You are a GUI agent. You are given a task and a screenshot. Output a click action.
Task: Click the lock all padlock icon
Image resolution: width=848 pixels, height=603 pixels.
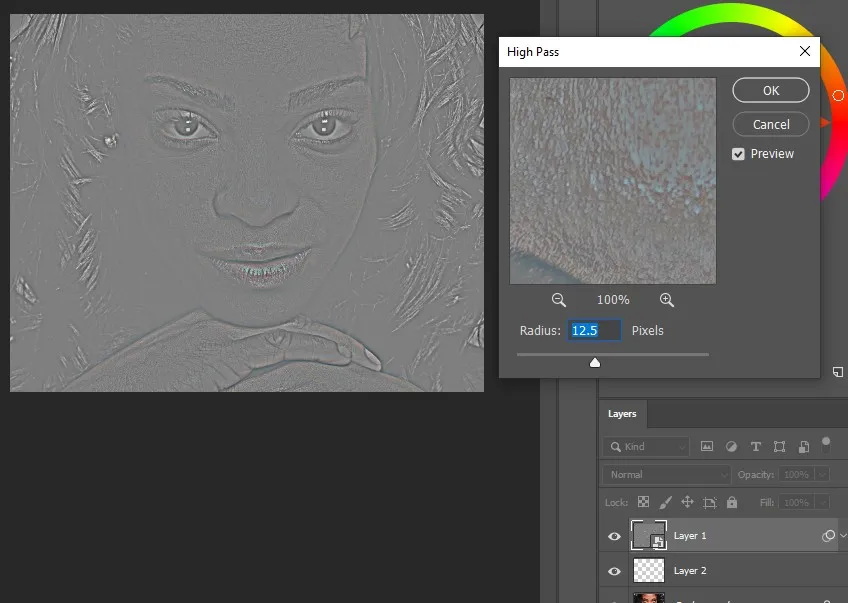pos(732,502)
